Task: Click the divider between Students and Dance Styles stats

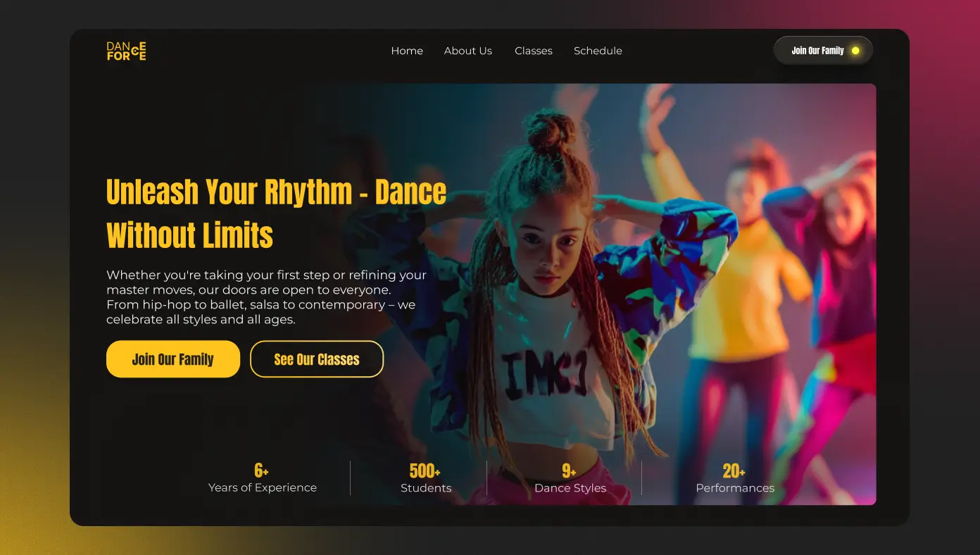Action: pos(486,478)
